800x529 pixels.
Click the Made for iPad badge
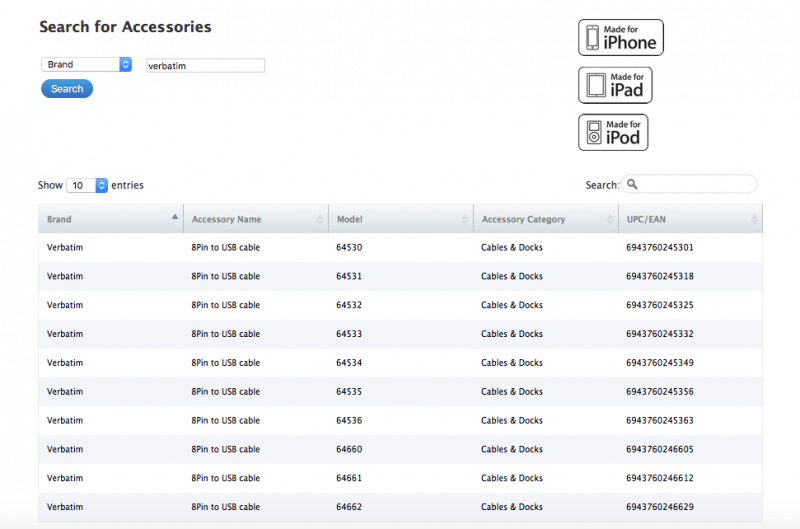click(615, 85)
